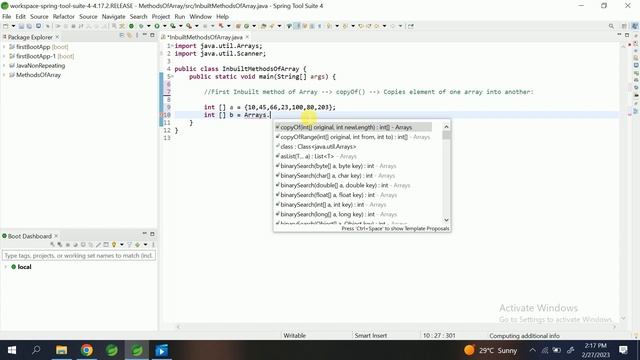Click Link with Editor icon in Package Explorer

[x=129, y=36]
